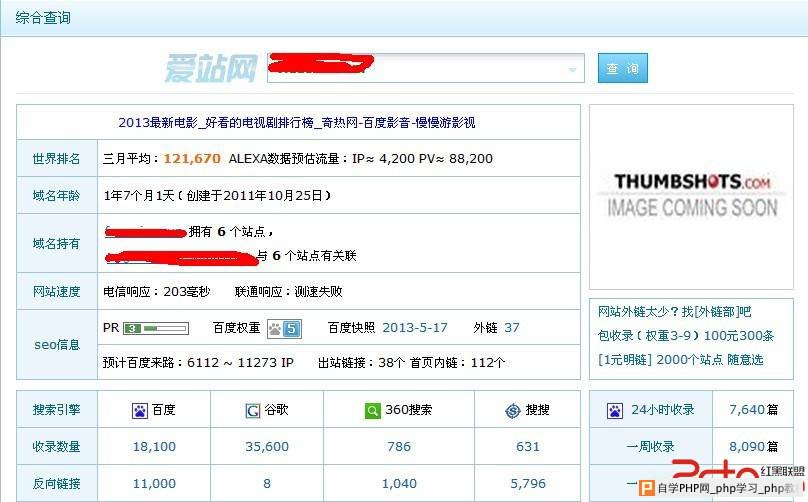This screenshot has width=808, height=502.
Task: Click the 收录数量 row label
Action: tap(57, 446)
